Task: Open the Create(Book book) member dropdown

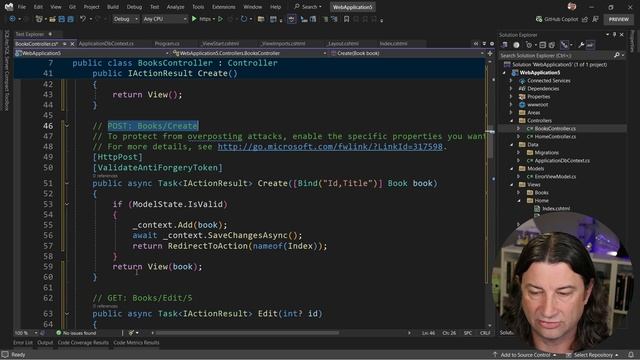Action: pyautogui.click(x=407, y=53)
